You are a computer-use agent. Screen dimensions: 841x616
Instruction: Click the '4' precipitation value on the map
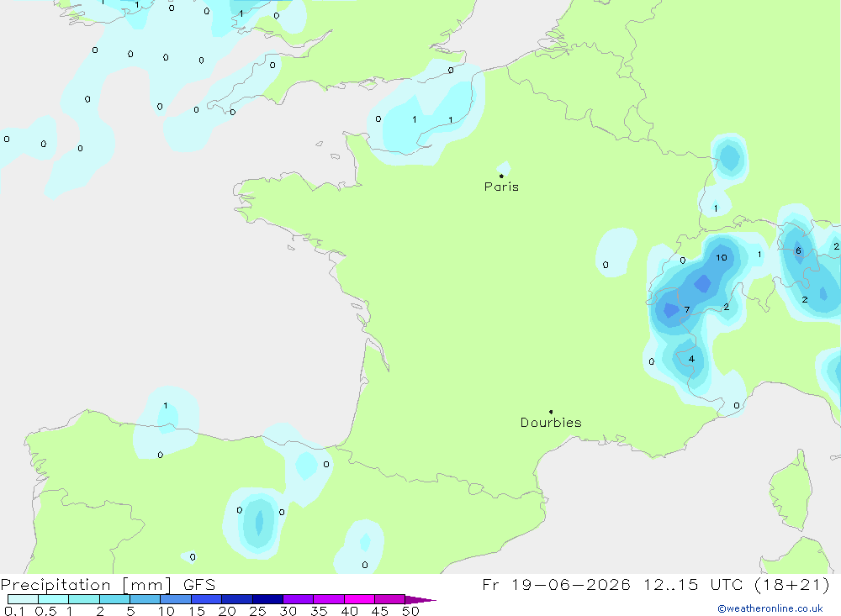[691, 359]
